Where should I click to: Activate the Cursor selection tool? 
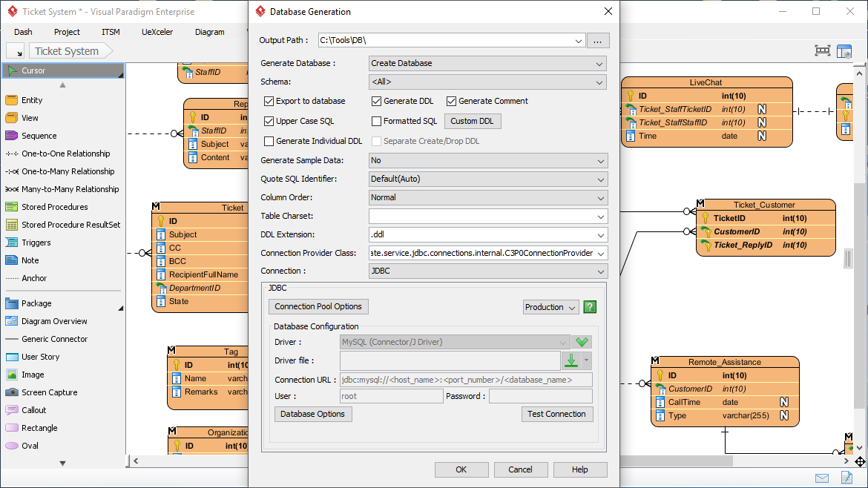(x=63, y=70)
